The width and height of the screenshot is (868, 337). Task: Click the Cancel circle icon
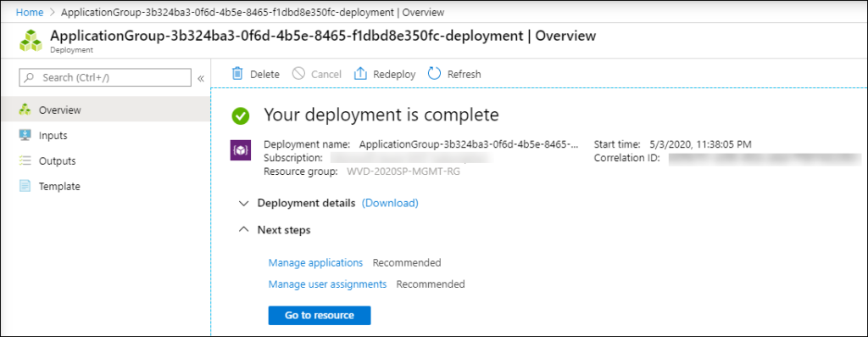pyautogui.click(x=298, y=74)
